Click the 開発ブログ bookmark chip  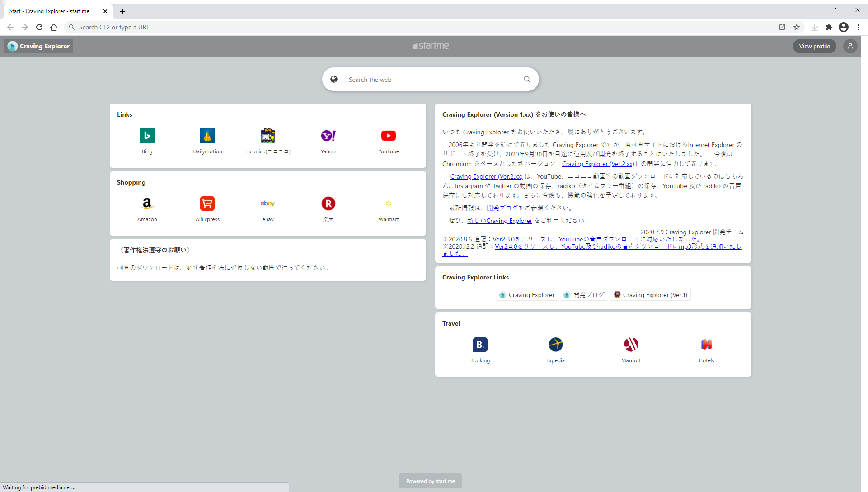[x=584, y=295]
